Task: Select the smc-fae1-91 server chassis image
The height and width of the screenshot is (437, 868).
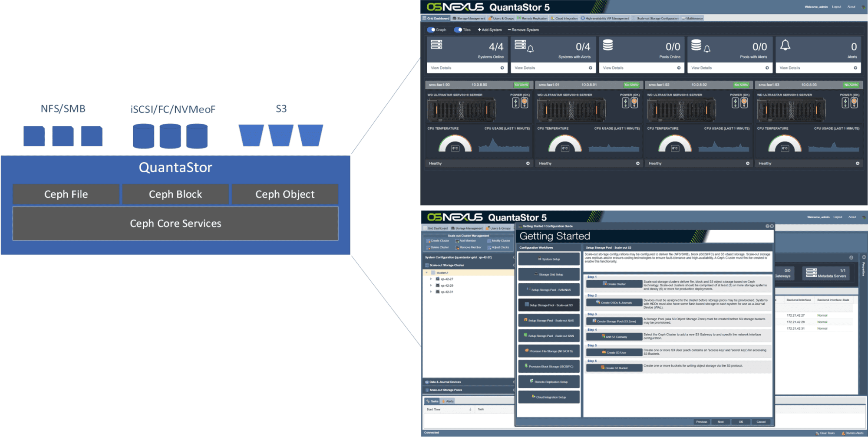Action: coord(571,110)
